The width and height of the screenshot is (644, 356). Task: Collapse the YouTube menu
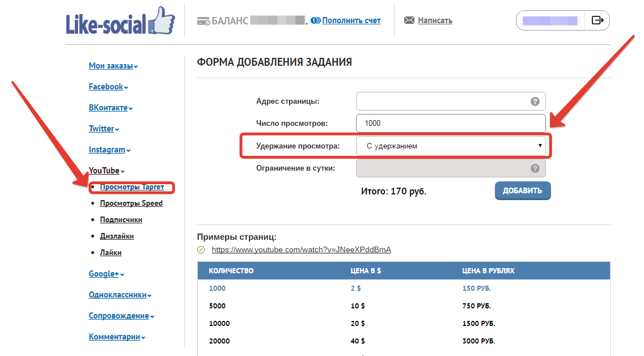(x=107, y=171)
